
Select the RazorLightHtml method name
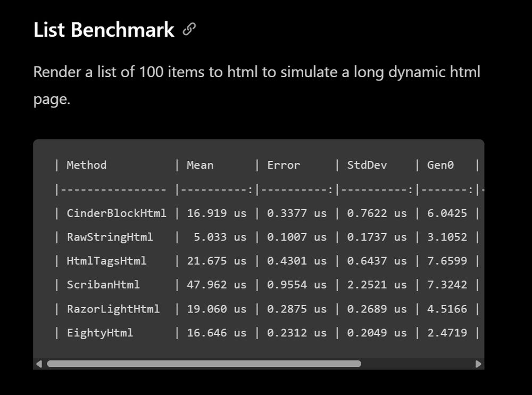pyautogui.click(x=113, y=309)
